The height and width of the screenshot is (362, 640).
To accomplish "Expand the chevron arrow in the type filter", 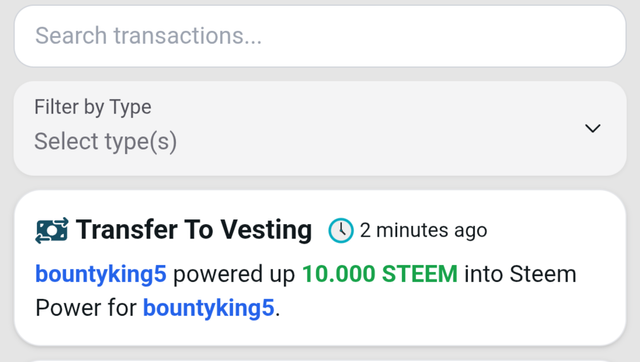I will point(593,129).
